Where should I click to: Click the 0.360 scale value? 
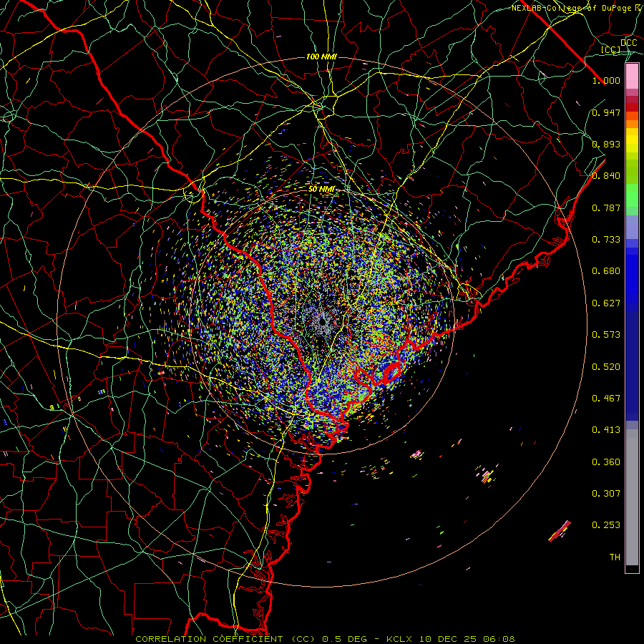(606, 462)
